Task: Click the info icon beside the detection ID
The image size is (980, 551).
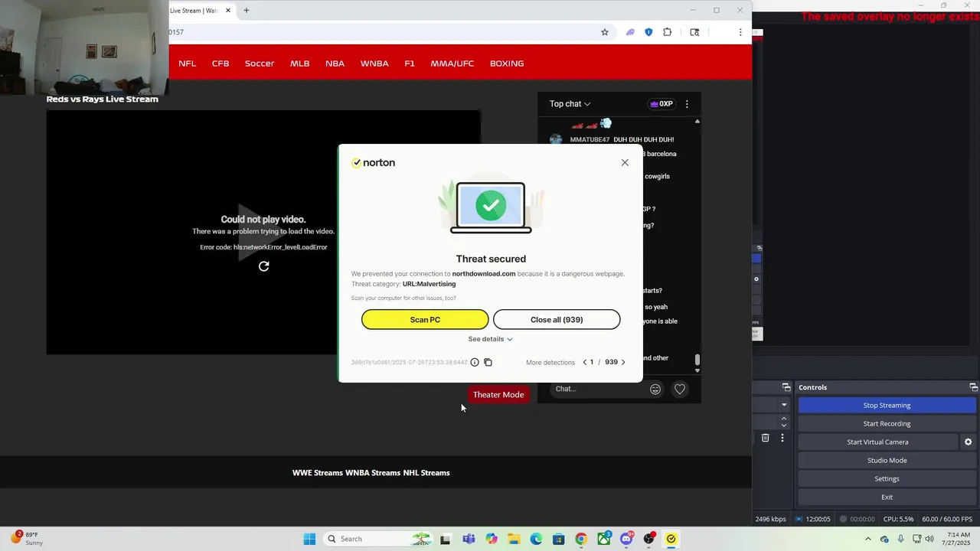Action: 475,362
